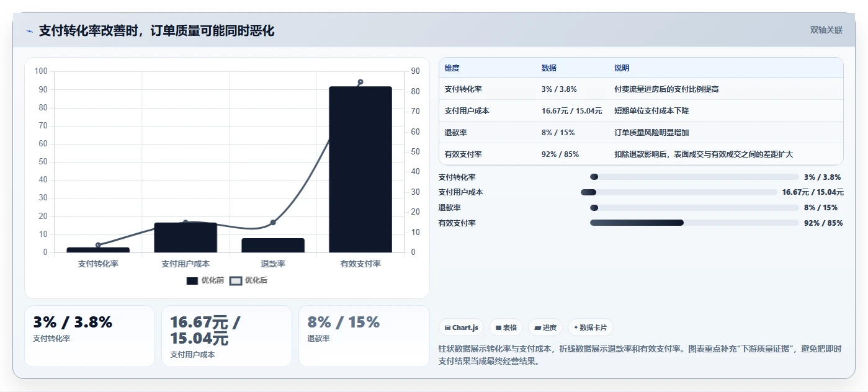
Task: Click the 支付用户成本 bar in the chart
Action: pyautogui.click(x=186, y=238)
